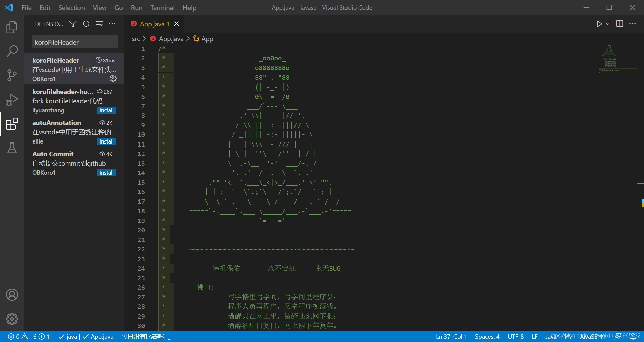Change indentation via Spaces: 4
Viewport: 644px width, 342px height.
(x=487, y=336)
